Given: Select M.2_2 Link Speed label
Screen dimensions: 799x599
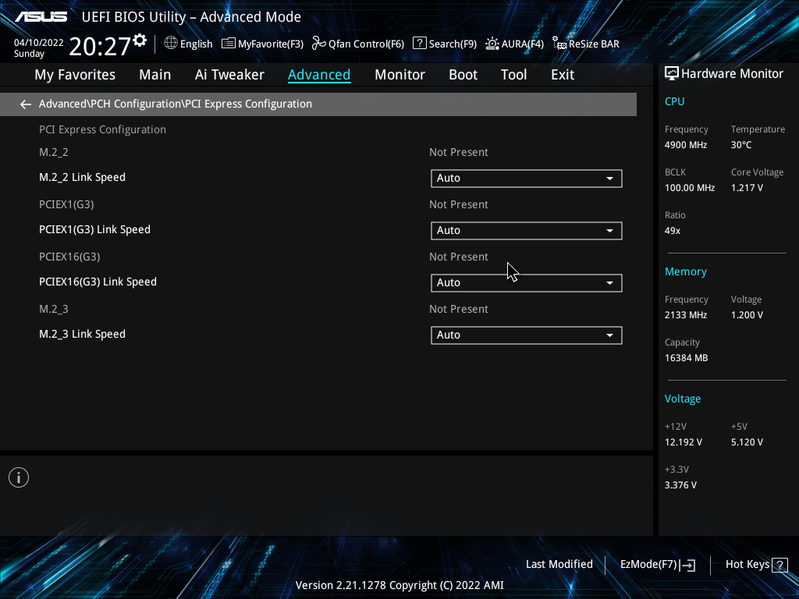Looking at the screenshot, I should click(x=82, y=177).
